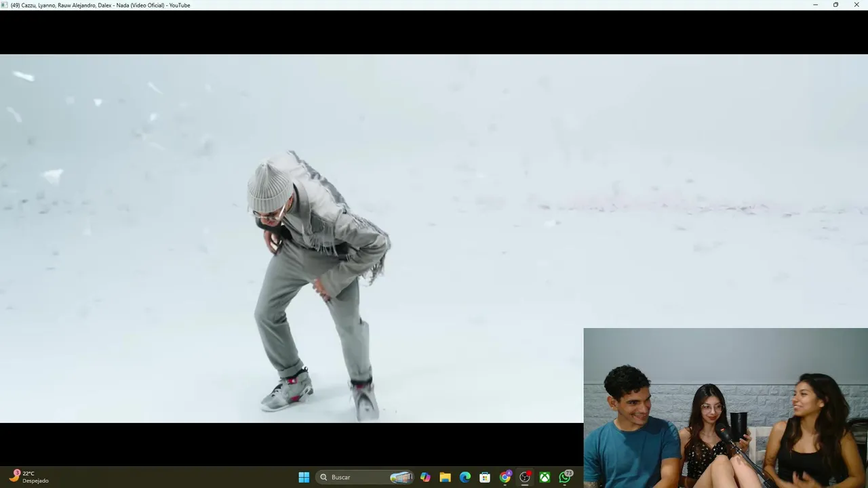Open the OBS Studio taskbar icon
Viewport: 868px width, 488px height.
tap(525, 477)
